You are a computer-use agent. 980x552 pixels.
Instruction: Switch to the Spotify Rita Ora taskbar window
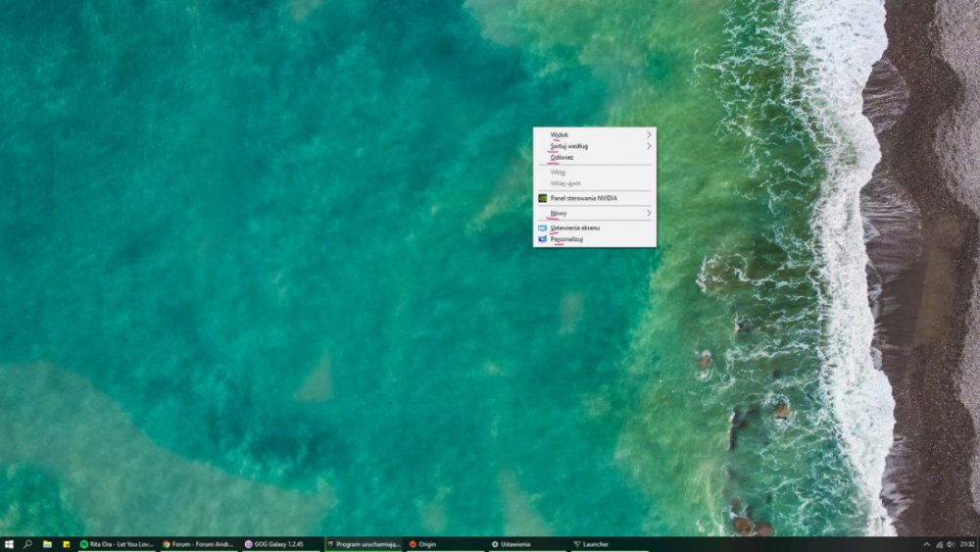point(118,544)
